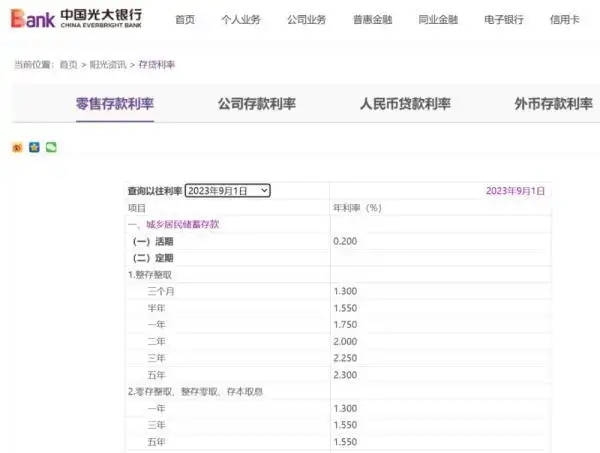Click the 三个月 row label
Viewport: 600px width, 453px height.
pos(161,292)
